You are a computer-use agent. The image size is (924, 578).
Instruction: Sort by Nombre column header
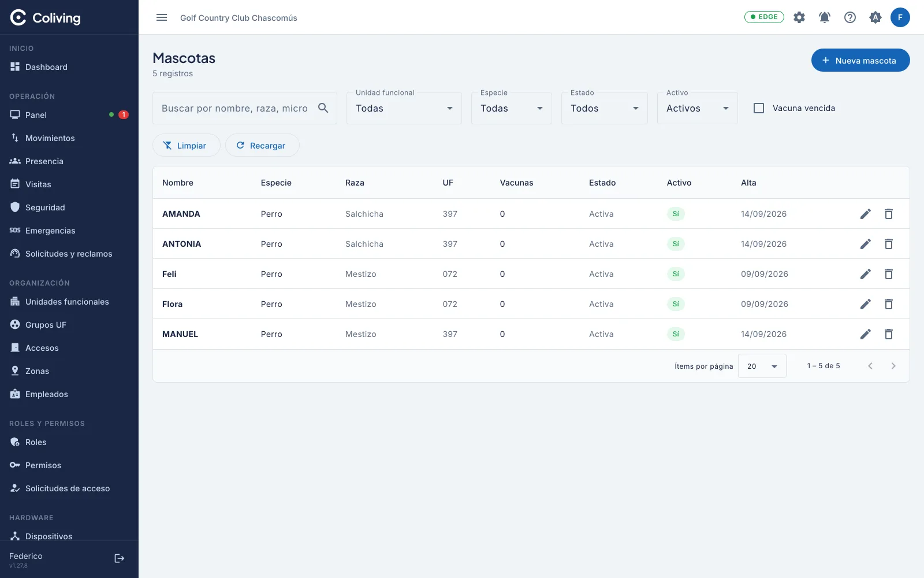coord(178,183)
